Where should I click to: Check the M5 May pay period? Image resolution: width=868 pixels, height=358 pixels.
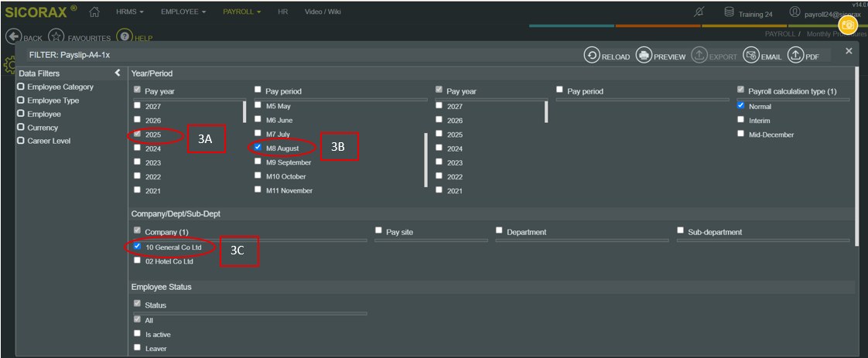coord(258,105)
